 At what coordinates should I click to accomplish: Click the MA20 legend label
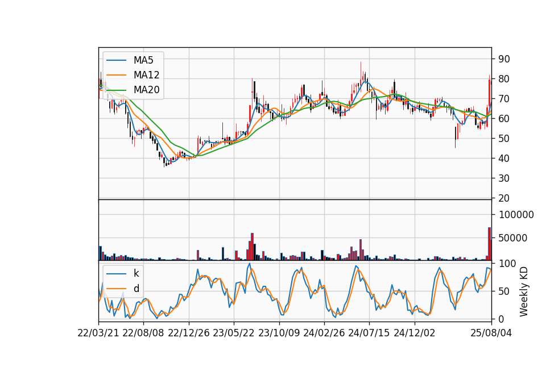146,90
